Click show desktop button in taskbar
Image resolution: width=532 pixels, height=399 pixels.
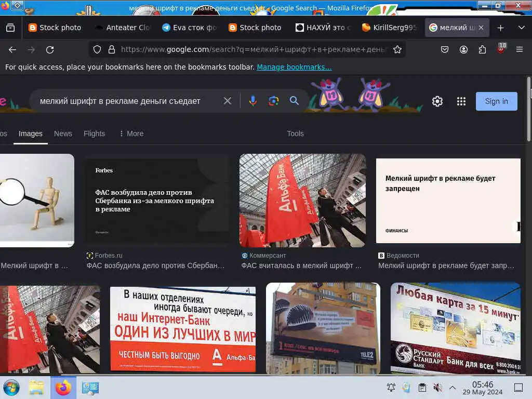(518, 388)
